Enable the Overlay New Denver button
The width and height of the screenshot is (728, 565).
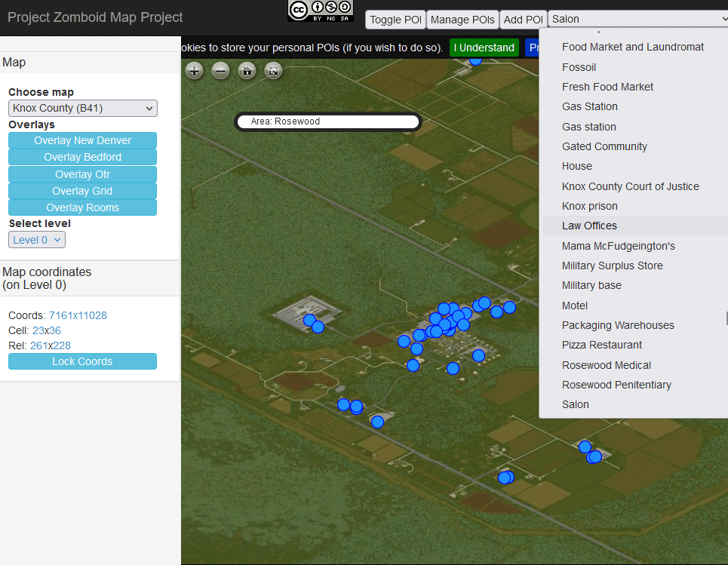[x=83, y=140]
